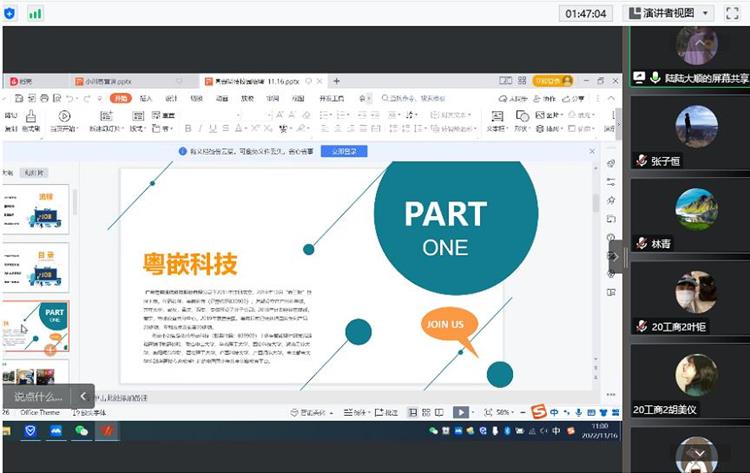Toggle italic text formatting
This screenshot has width=750, height=473.
click(200, 128)
